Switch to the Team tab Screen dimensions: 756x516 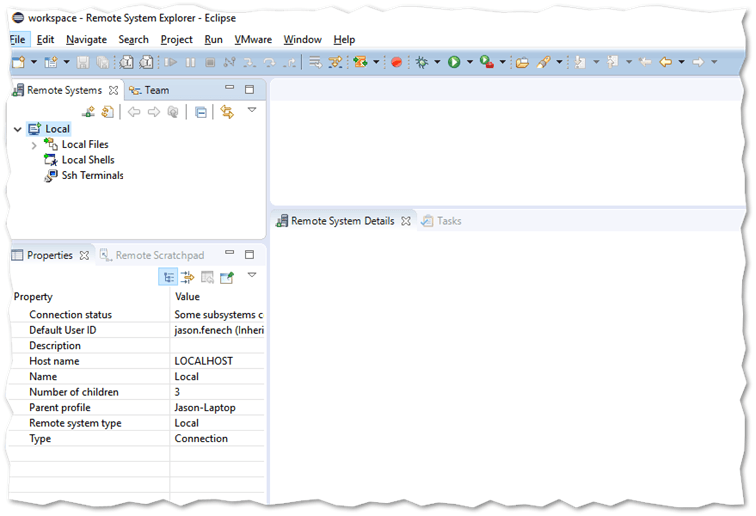click(x=149, y=90)
